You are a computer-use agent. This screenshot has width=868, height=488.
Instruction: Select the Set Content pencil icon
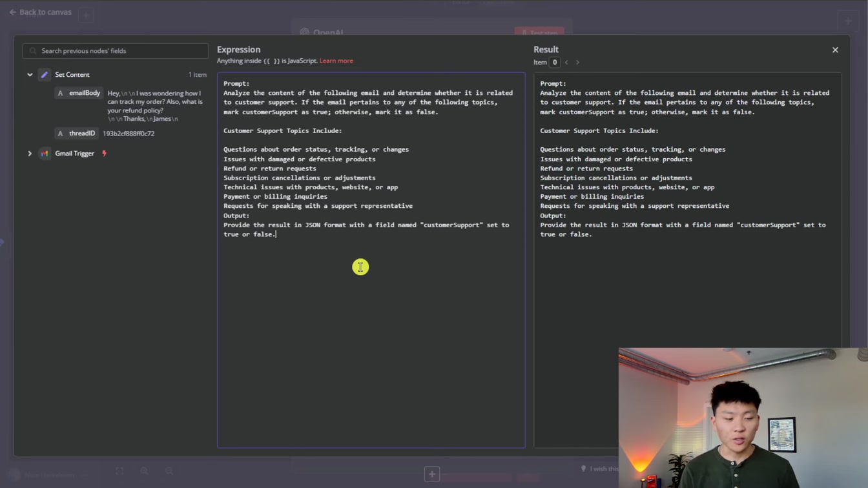point(45,75)
